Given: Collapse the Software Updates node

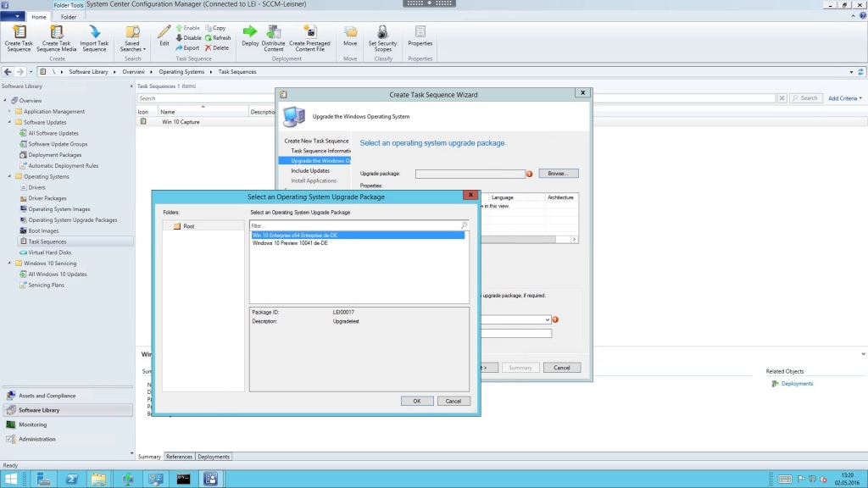Looking at the screenshot, I should click(x=9, y=122).
